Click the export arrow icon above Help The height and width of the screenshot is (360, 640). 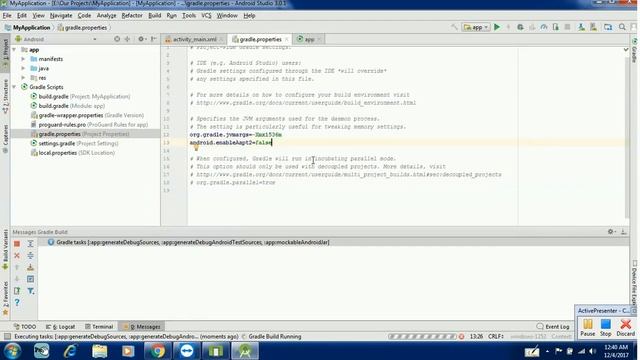[x=17, y=291]
